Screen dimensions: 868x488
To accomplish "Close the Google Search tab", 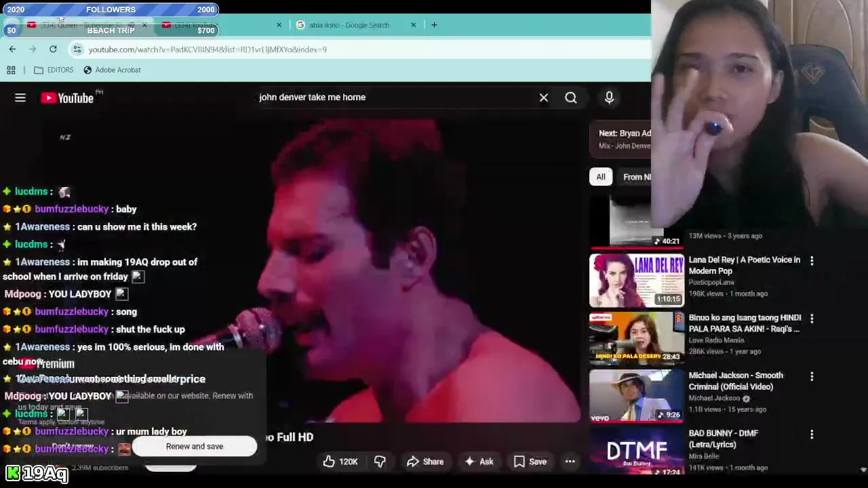I will pos(414,25).
